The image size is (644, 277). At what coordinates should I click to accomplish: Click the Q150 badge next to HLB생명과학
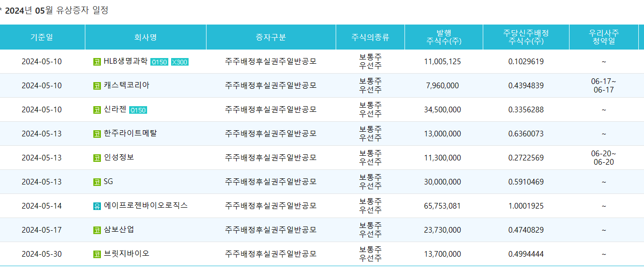coord(159,62)
